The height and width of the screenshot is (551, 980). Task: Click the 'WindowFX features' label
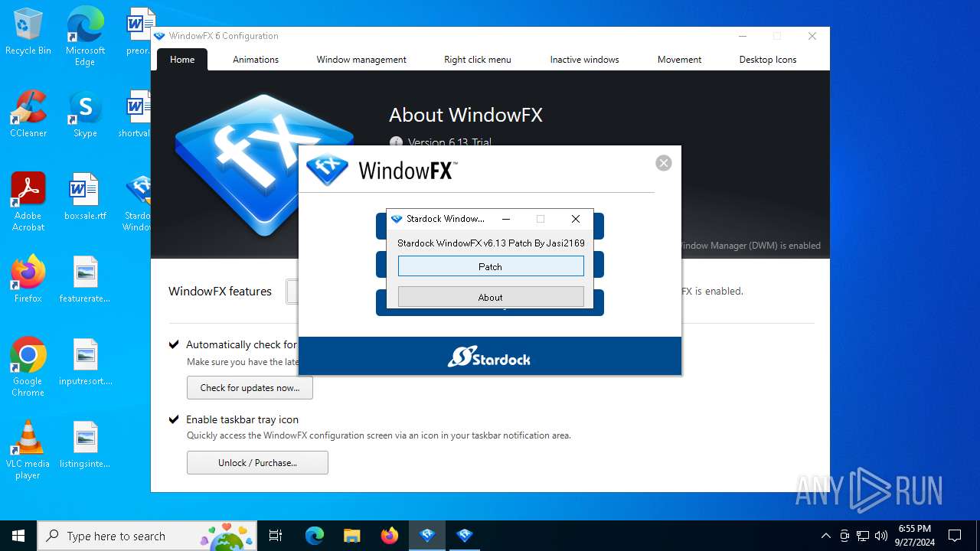pos(220,291)
